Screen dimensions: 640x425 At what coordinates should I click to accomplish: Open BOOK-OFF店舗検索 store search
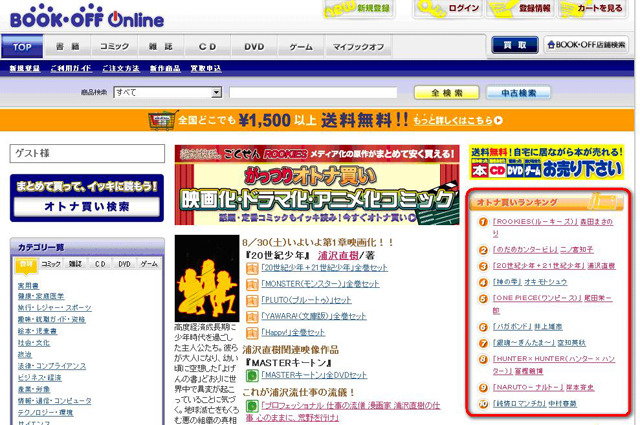[x=586, y=45]
